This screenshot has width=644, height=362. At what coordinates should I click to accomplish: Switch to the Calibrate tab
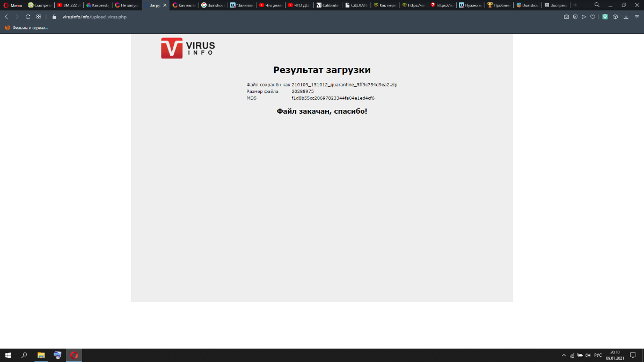point(328,5)
